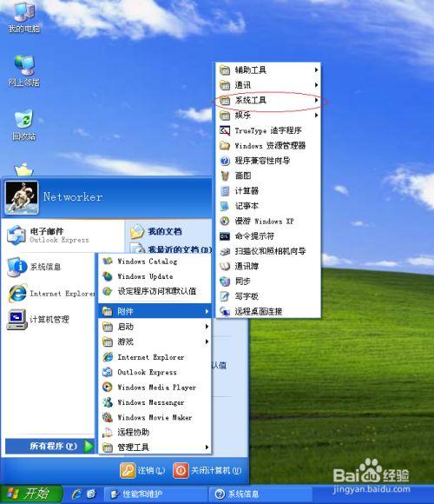Open 电子邮件 Outlook Express in the start menu

48,235
